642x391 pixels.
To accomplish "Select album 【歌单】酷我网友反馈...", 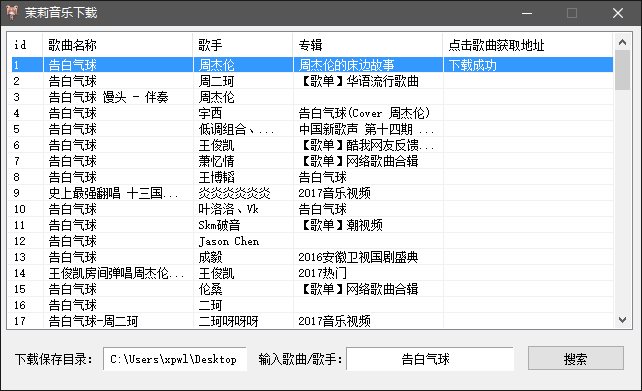I will (366, 145).
